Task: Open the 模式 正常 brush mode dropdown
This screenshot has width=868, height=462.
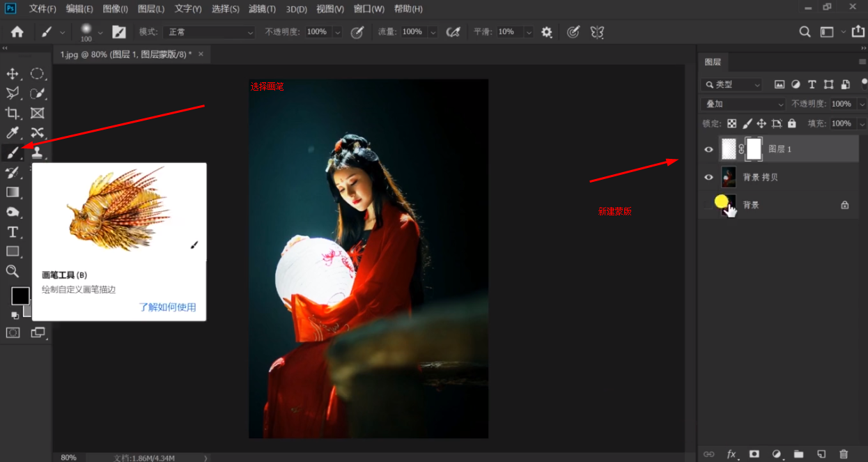Action: click(x=210, y=32)
